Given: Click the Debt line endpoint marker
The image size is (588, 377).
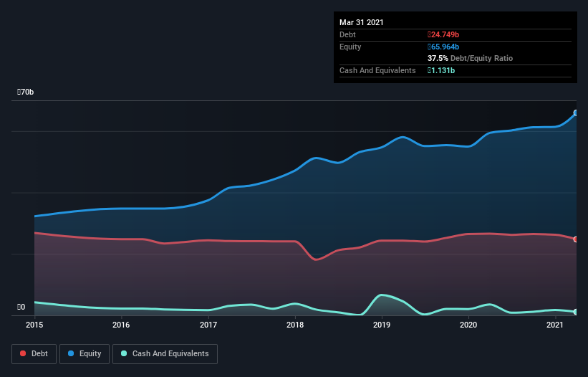Looking at the screenshot, I should [x=576, y=239].
